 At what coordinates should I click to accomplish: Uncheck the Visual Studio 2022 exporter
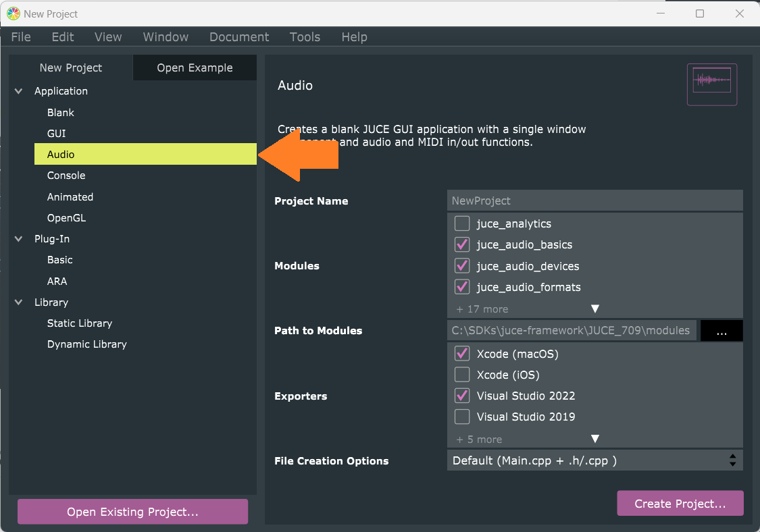tap(462, 396)
